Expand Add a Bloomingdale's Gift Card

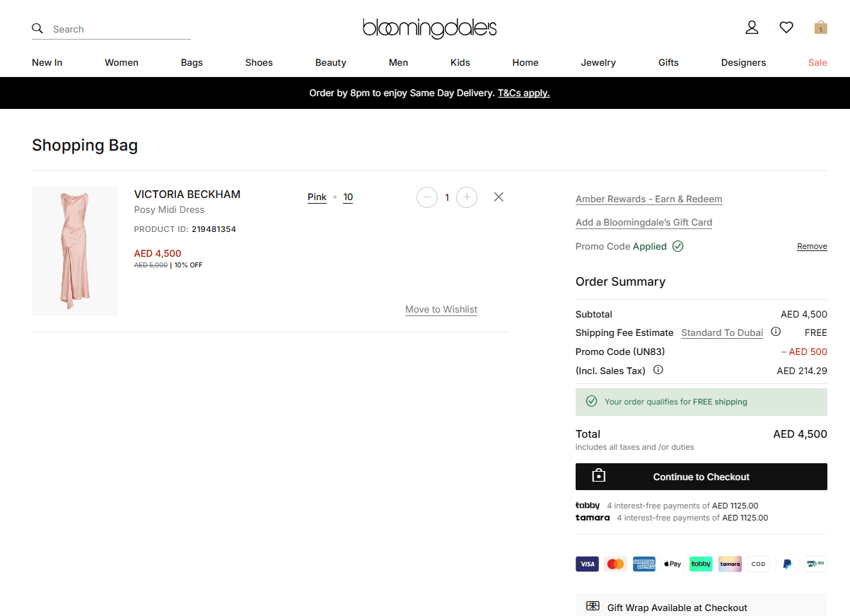click(x=644, y=223)
